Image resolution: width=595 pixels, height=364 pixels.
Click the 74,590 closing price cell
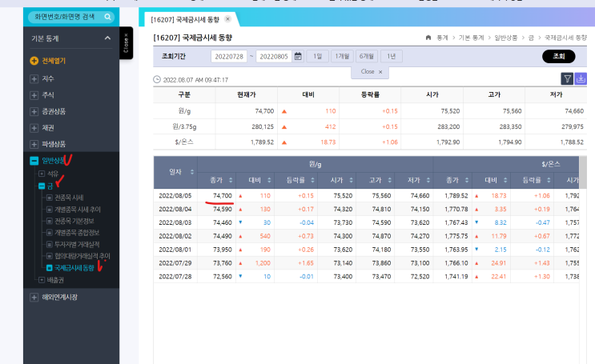(217, 209)
